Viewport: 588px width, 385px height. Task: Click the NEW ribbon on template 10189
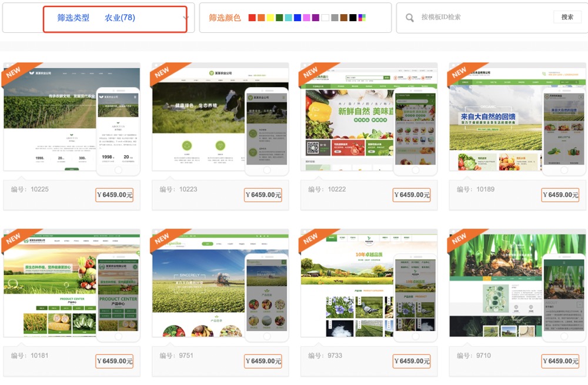pyautogui.click(x=459, y=72)
